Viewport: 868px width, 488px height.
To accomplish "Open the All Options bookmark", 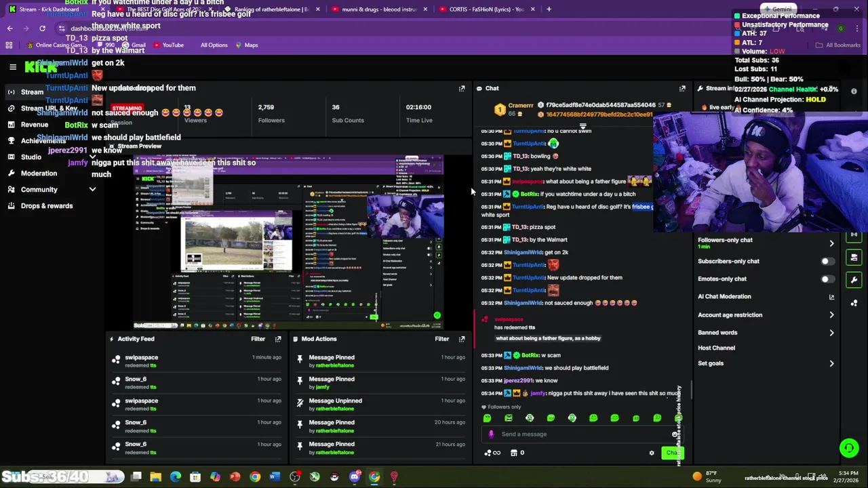I will (x=214, y=45).
